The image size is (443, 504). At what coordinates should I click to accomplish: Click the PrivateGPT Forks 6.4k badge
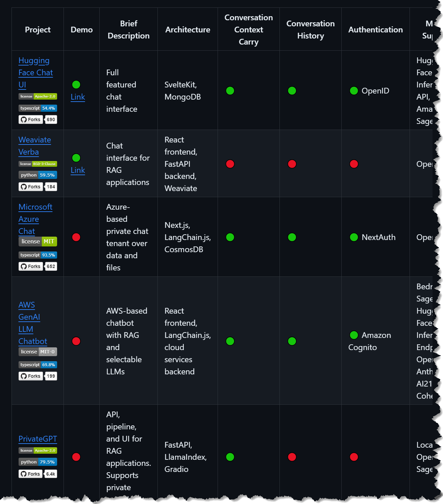click(38, 474)
